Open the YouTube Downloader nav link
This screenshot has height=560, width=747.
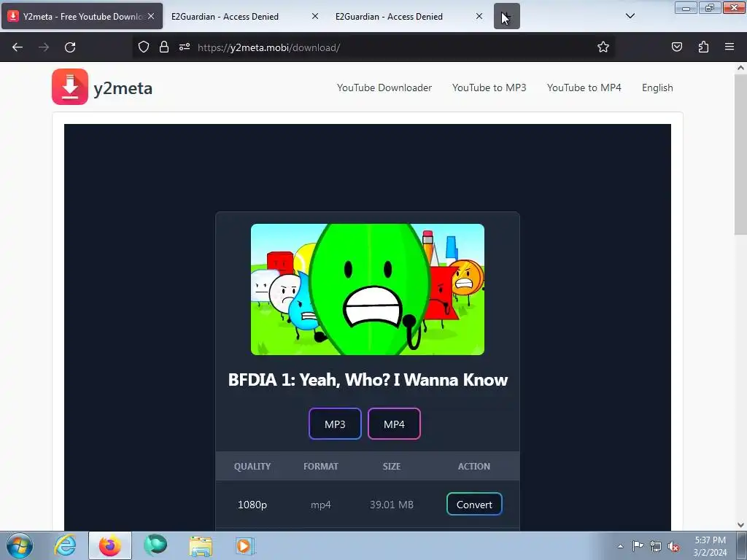point(384,87)
